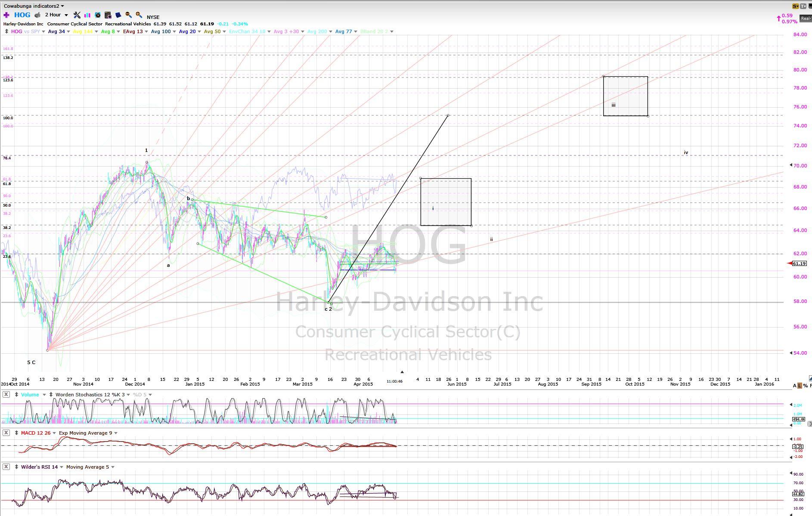The width and height of the screenshot is (812, 516).
Task: Click the Real-Time data indicator
Action: [x=806, y=18]
